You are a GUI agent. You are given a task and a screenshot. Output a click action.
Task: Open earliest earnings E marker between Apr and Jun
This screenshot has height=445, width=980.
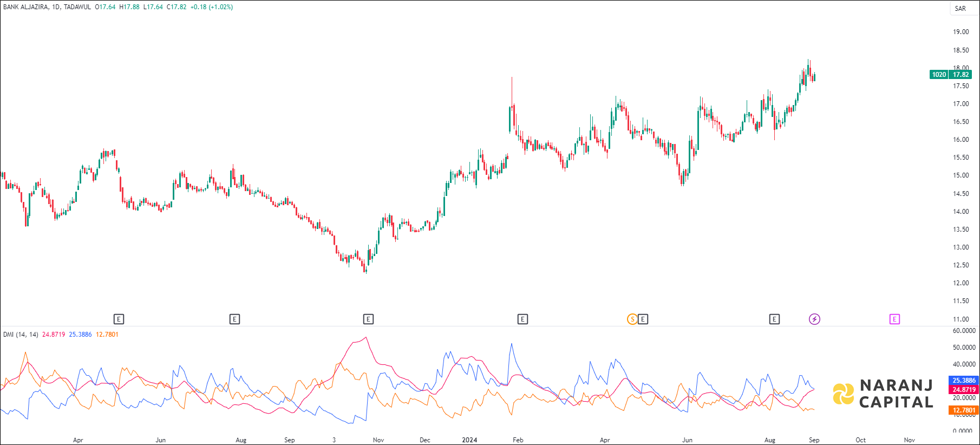(x=119, y=319)
